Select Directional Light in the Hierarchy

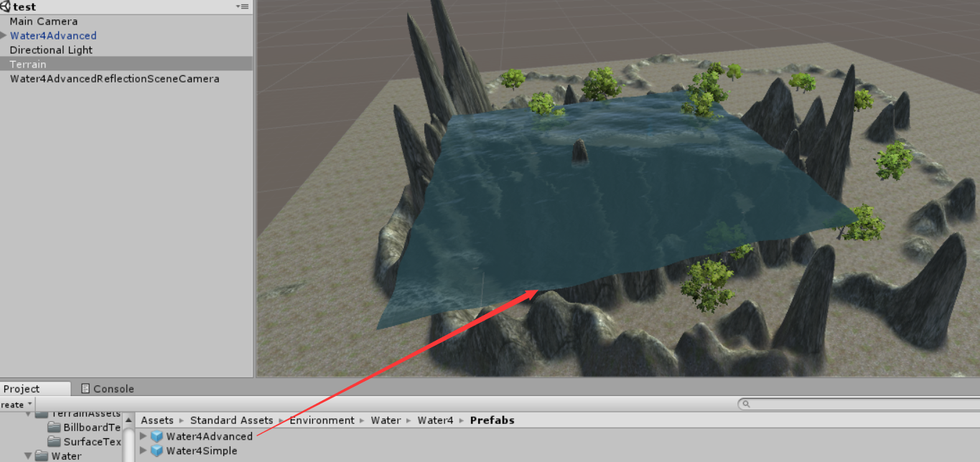coord(50,49)
